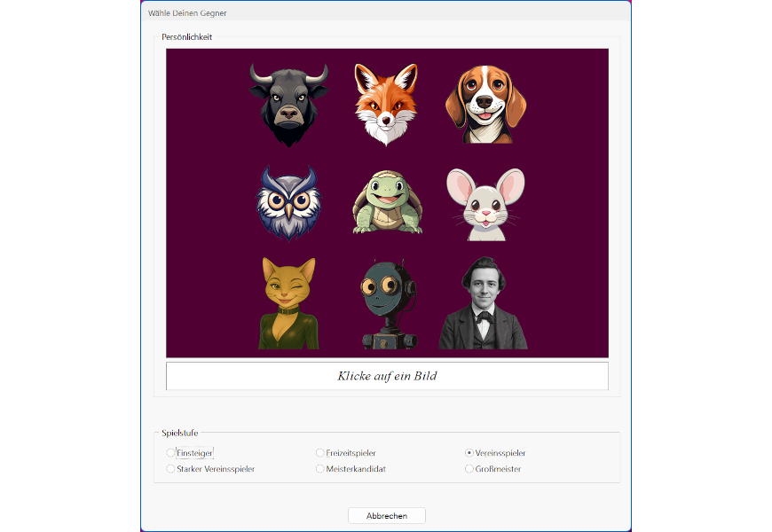The height and width of the screenshot is (532, 772).
Task: Set opponent strength to Großmeister
Action: coord(469,469)
